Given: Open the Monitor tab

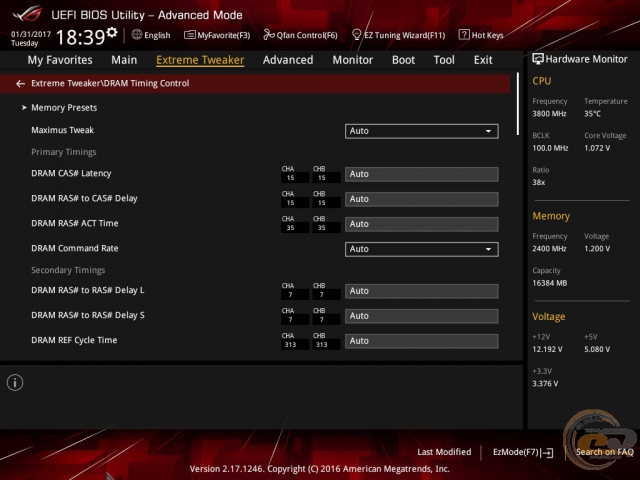Looking at the screenshot, I should pos(353,60).
